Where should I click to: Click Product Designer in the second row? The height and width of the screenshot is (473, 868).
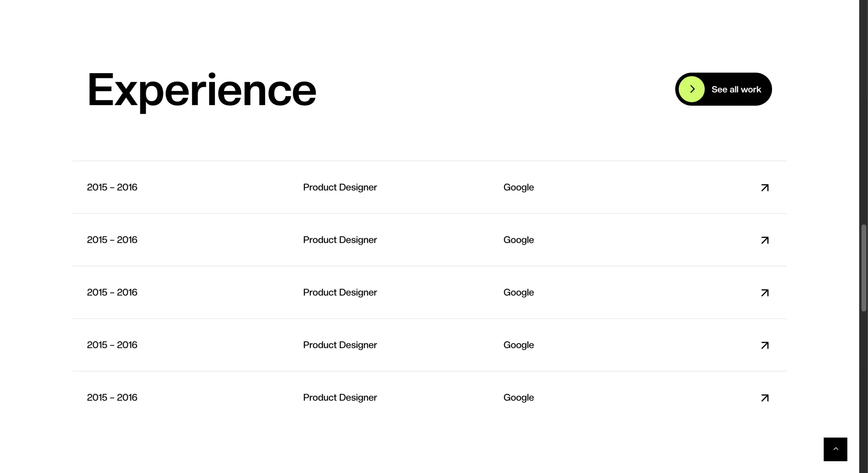click(x=340, y=240)
